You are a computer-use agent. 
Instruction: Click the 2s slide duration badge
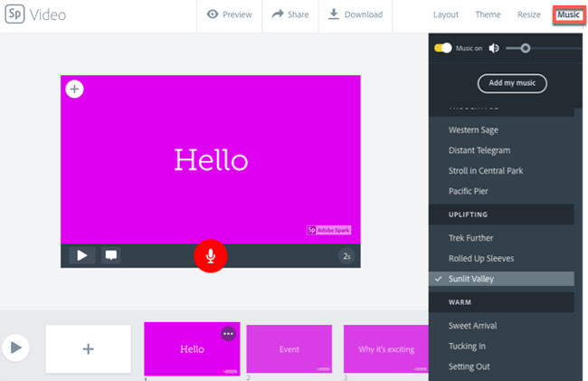pyautogui.click(x=346, y=256)
